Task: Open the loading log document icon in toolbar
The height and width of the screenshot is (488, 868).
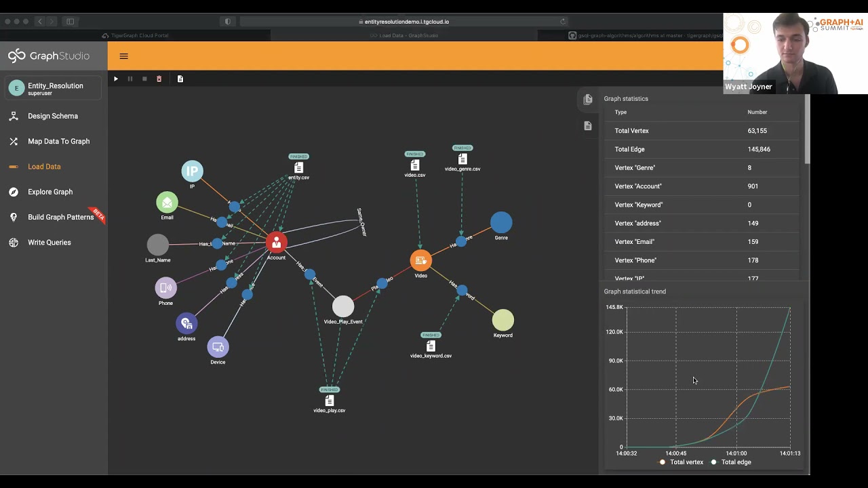Action: [x=180, y=79]
